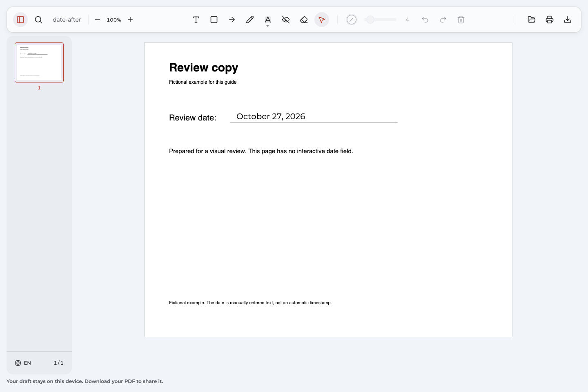
Task: Adjust the stroke width slider
Action: pos(380,20)
